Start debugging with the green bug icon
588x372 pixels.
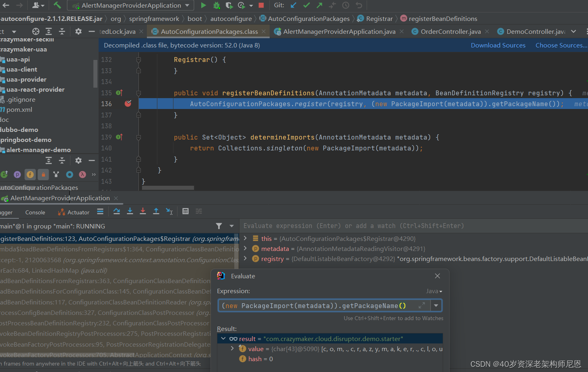pyautogui.click(x=217, y=5)
